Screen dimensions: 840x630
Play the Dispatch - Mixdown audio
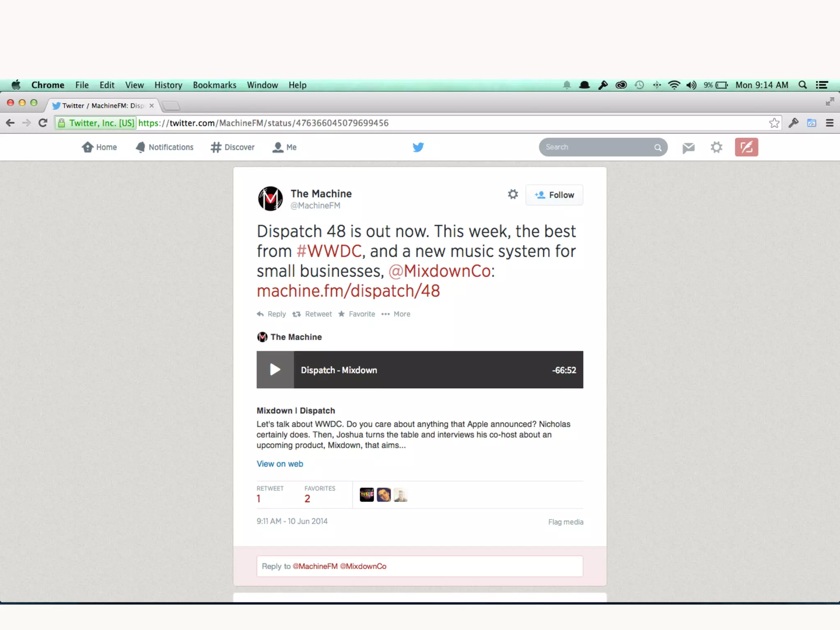pyautogui.click(x=275, y=370)
